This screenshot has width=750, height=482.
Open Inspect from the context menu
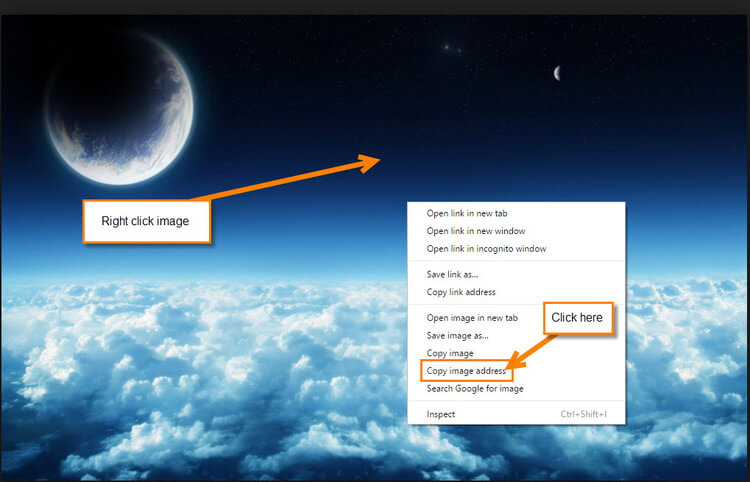[x=516, y=414]
